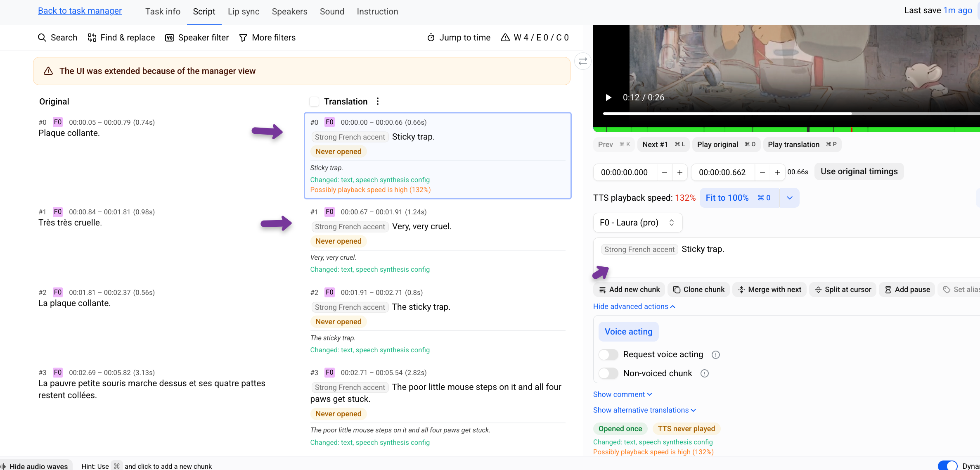Click F0 speaker badge on original chunk #0
This screenshot has height=470, width=980.
pos(58,122)
